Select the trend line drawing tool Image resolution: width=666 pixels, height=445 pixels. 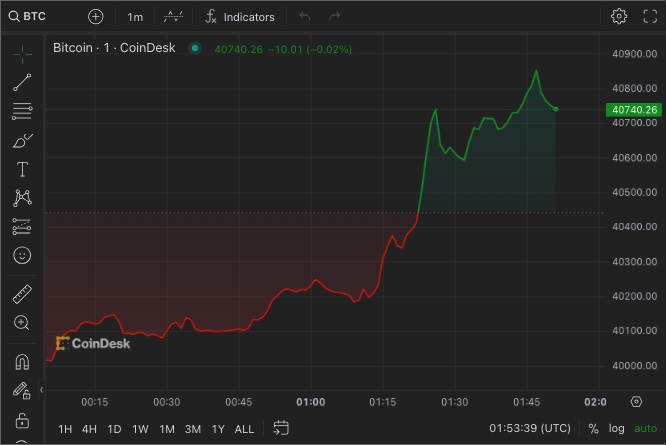coord(22,82)
